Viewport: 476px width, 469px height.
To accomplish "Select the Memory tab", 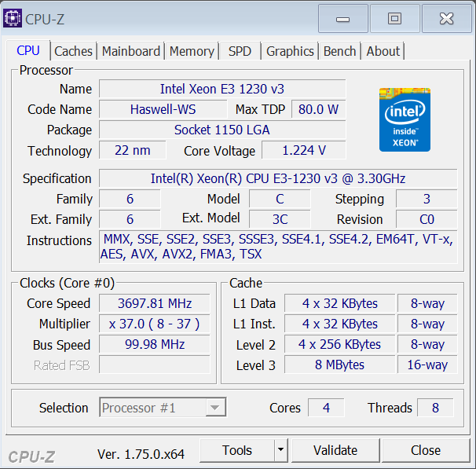I will pyautogui.click(x=192, y=51).
